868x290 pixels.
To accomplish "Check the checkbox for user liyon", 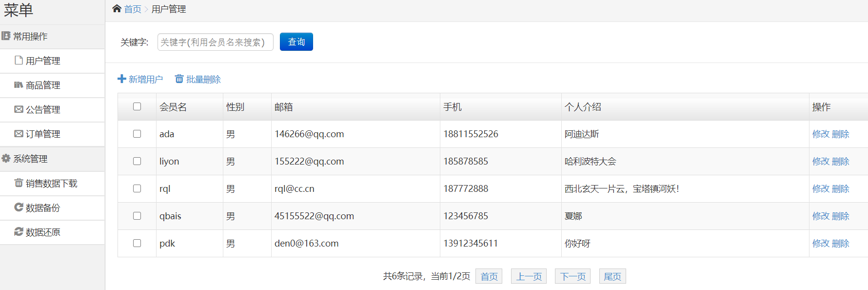I will coord(137,161).
